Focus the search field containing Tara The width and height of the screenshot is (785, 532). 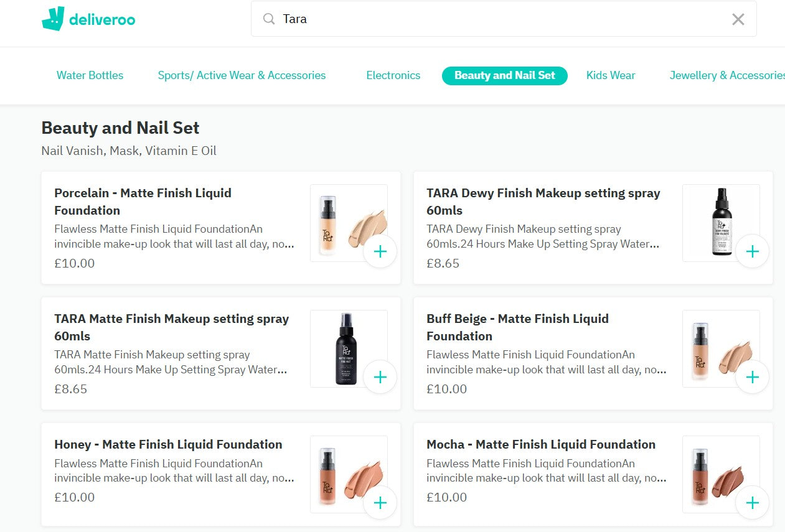coord(504,19)
